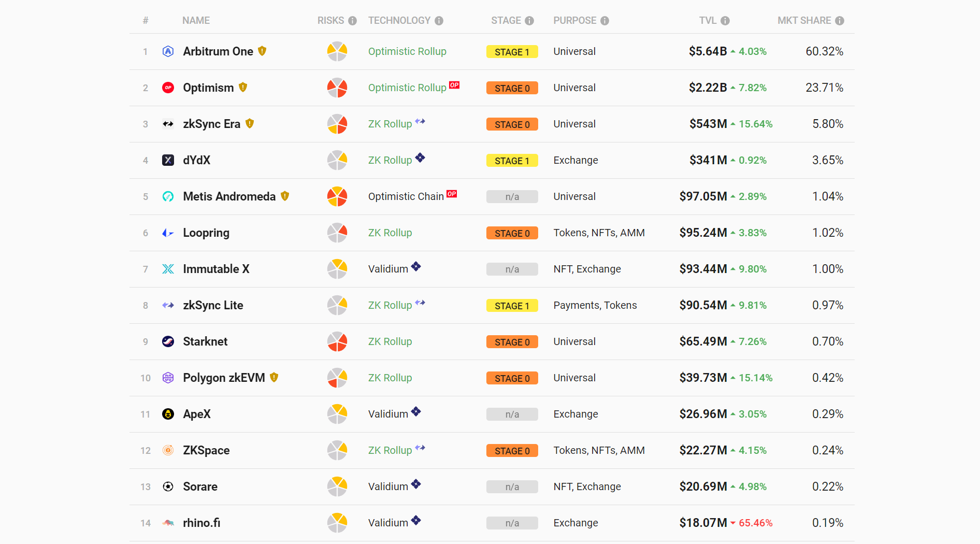
Task: Click the ZKSpace logo icon
Action: pyautogui.click(x=168, y=450)
